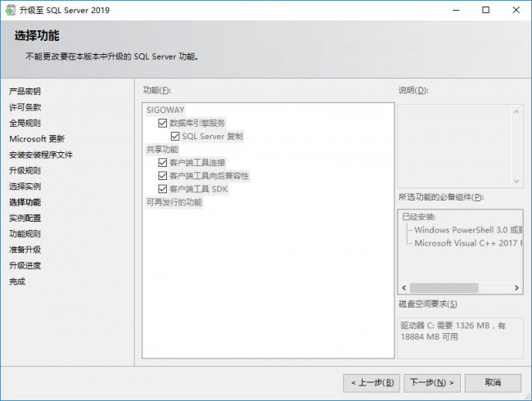Image resolution: width=532 pixels, height=401 pixels.
Task: Click description box scroll up arrow
Action: 516,111
